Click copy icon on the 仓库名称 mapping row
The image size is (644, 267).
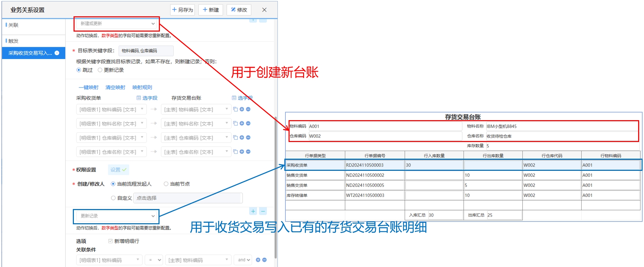pos(235,152)
